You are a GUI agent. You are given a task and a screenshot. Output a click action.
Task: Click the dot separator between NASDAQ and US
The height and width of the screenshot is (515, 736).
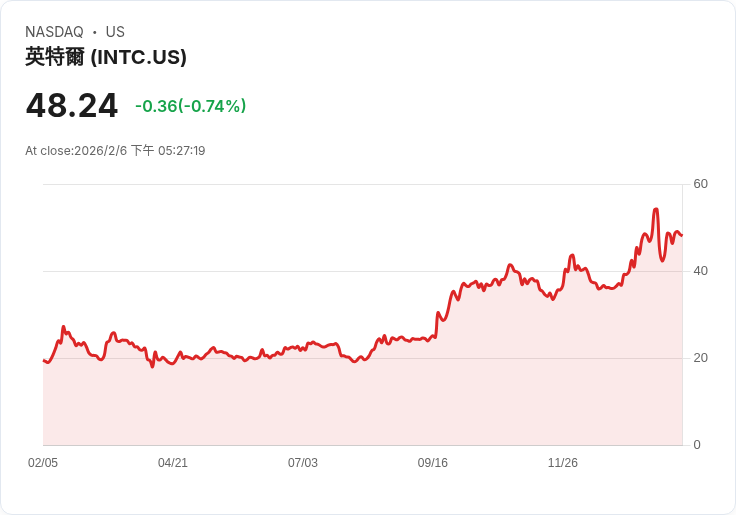(x=94, y=32)
